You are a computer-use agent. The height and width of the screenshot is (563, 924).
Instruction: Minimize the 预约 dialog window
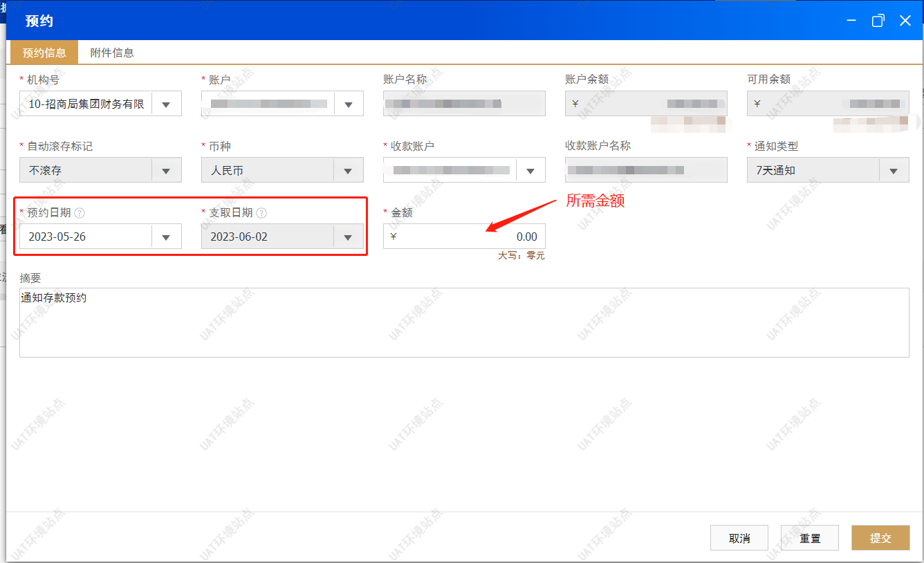click(852, 21)
